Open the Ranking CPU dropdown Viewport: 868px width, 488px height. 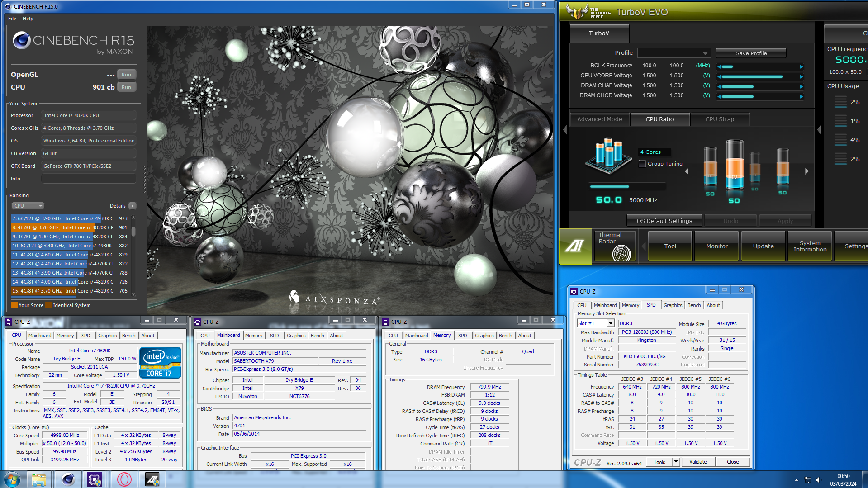click(28, 206)
